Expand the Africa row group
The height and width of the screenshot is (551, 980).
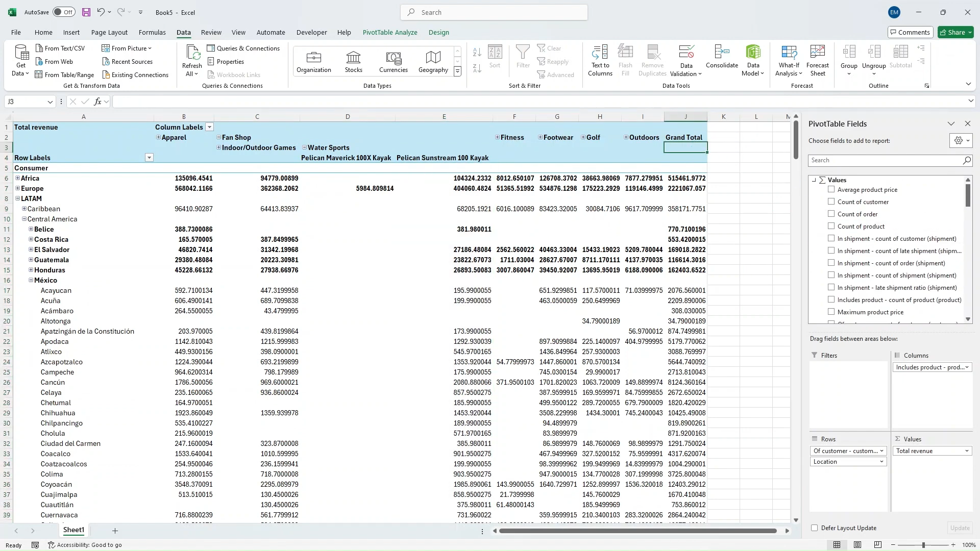coord(18,178)
